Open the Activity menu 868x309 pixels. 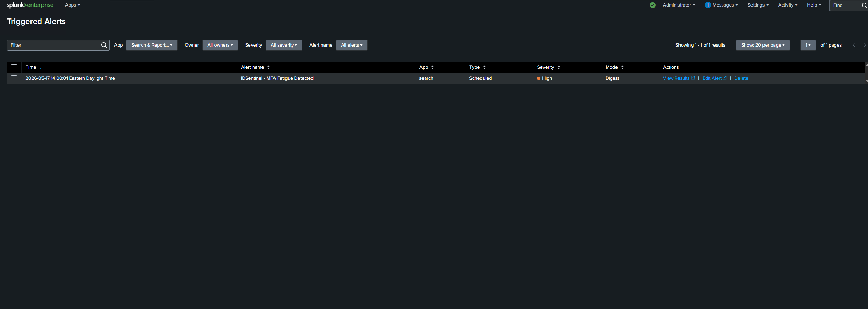[788, 5]
